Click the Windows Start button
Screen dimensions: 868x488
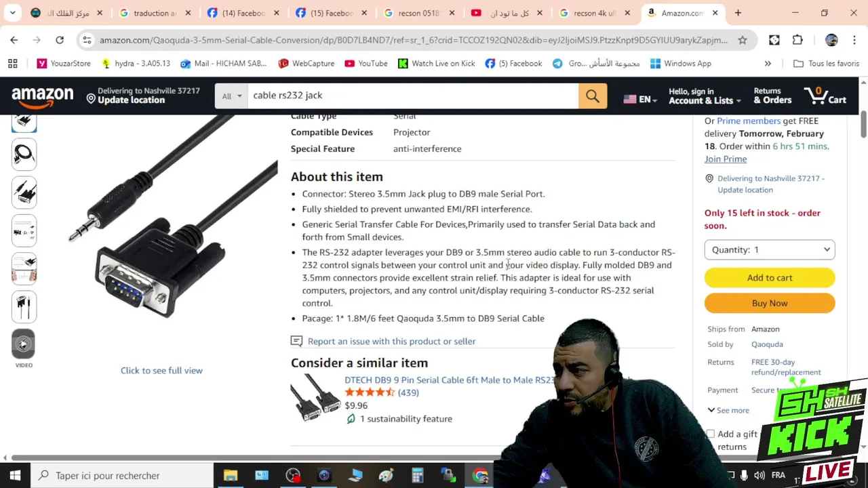15,475
